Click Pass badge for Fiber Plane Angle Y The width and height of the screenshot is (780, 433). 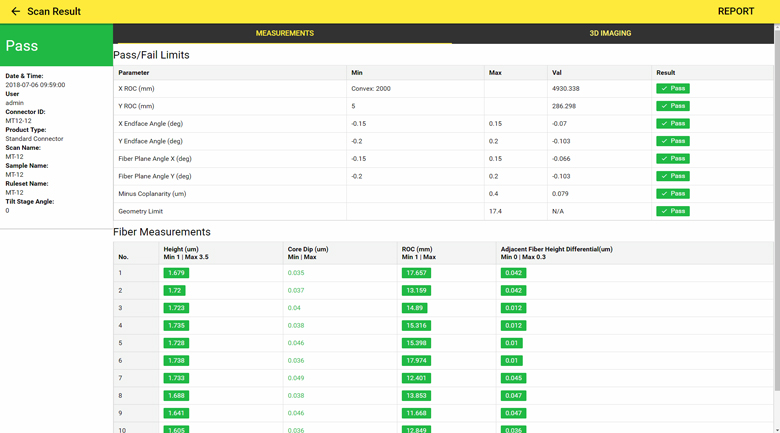(x=672, y=176)
